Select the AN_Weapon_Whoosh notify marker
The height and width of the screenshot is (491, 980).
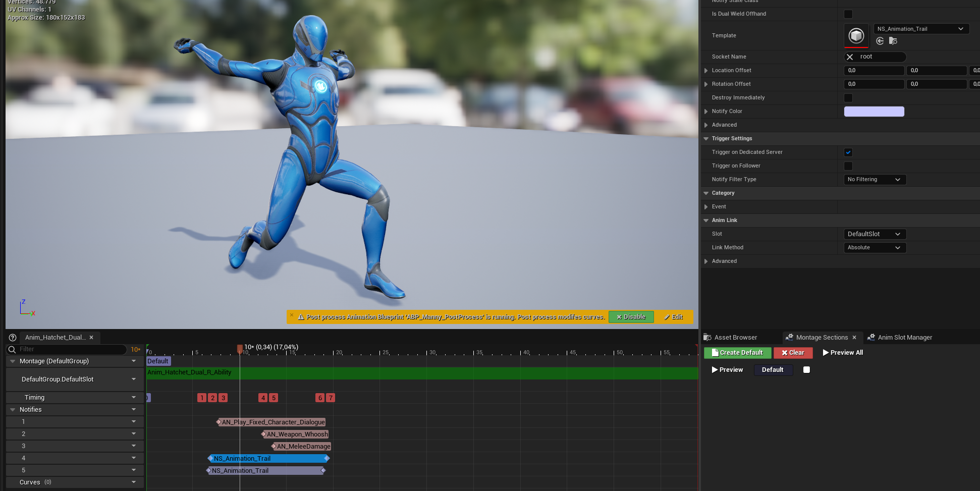[x=297, y=434]
